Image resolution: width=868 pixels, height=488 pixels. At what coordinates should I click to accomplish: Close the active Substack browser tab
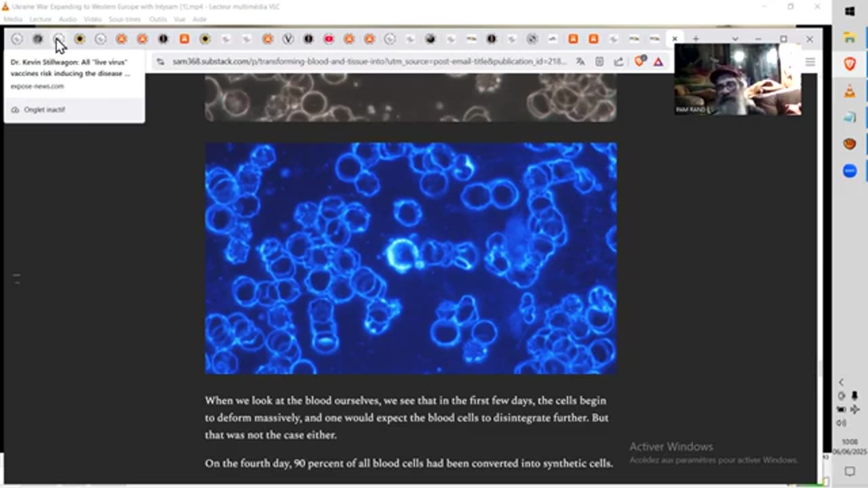[x=675, y=39]
